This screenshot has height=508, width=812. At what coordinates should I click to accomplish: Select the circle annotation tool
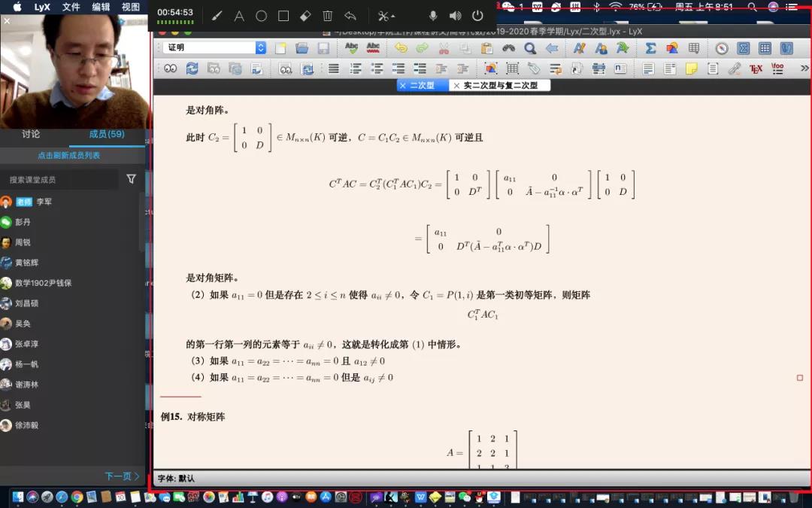coord(261,16)
